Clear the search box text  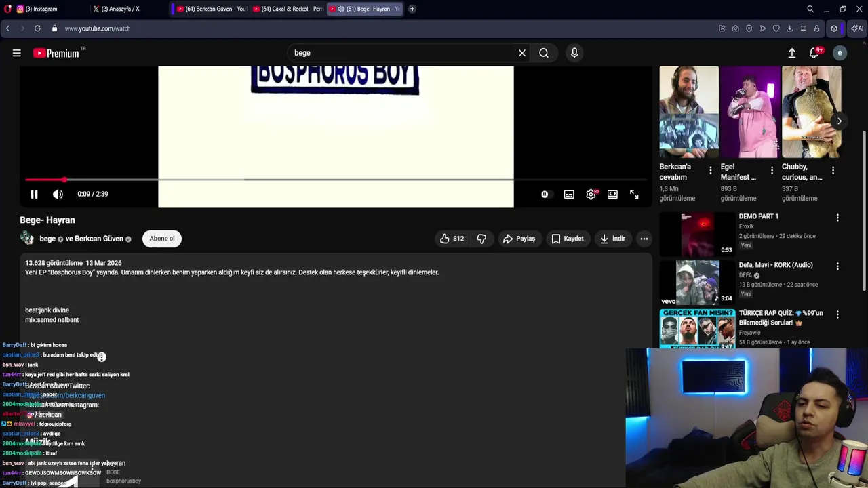(522, 53)
